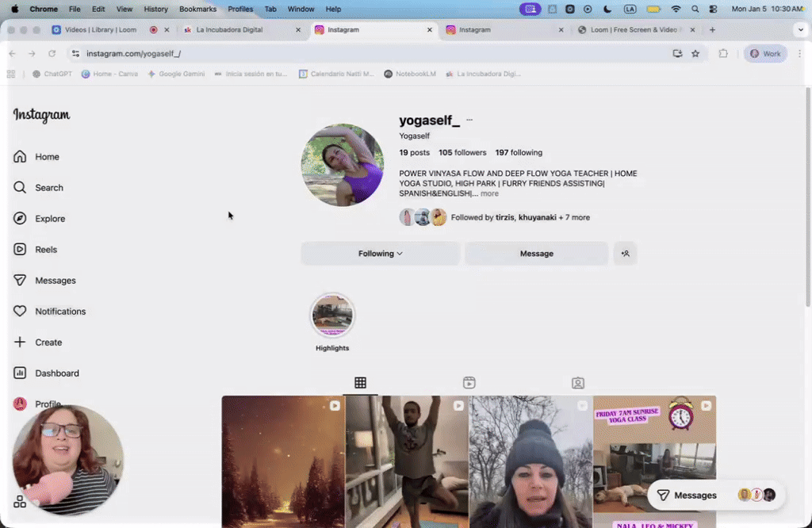The image size is (812, 528).
Task: Select the Reels tab on the profile grid
Action: pos(469,382)
